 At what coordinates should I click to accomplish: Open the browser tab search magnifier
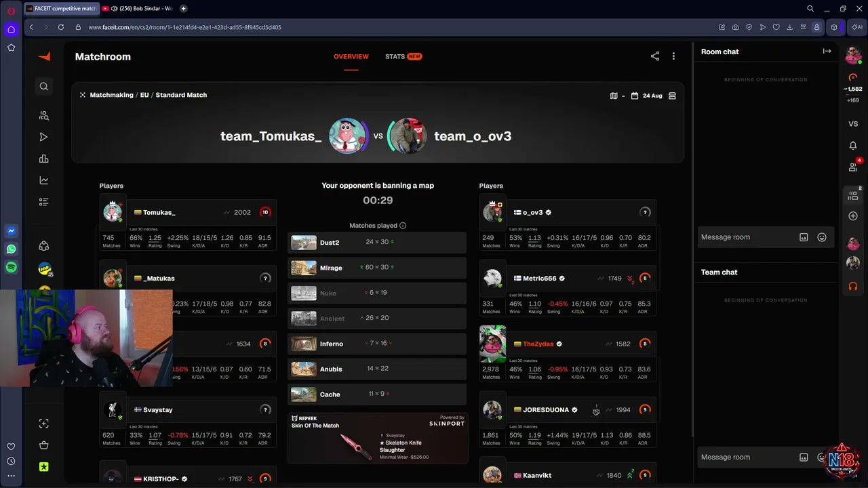(x=810, y=9)
